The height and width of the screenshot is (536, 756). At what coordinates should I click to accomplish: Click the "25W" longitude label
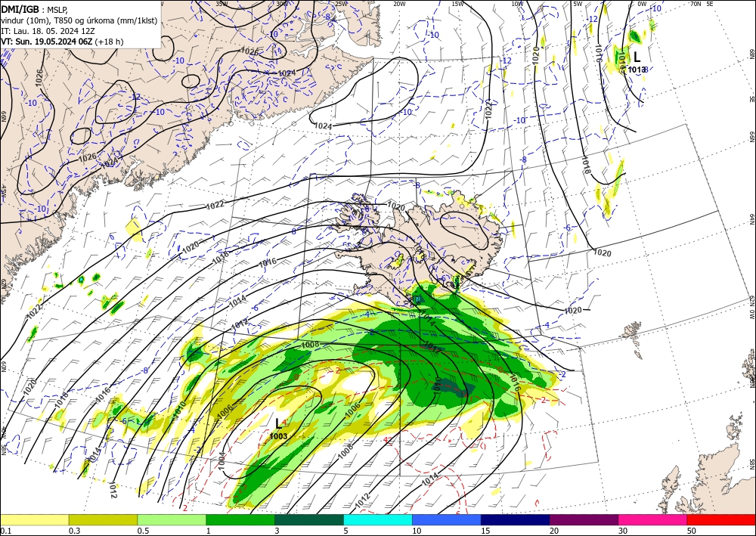point(341,4)
